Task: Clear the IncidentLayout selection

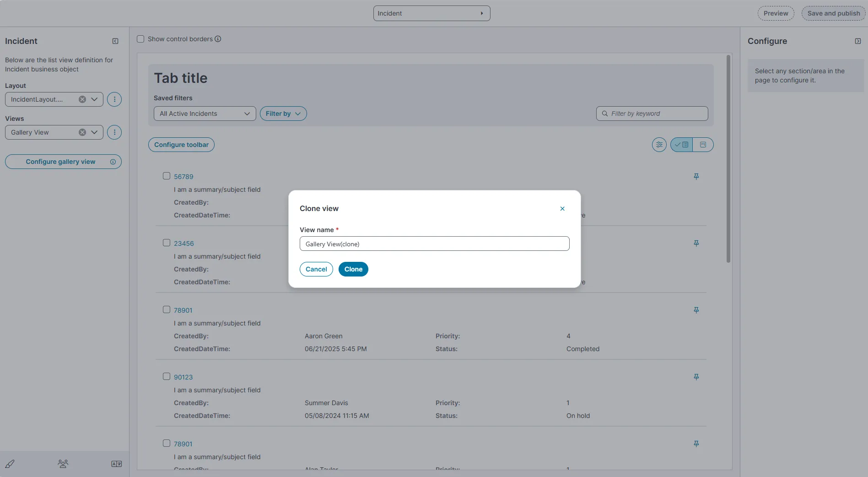Action: (82, 99)
